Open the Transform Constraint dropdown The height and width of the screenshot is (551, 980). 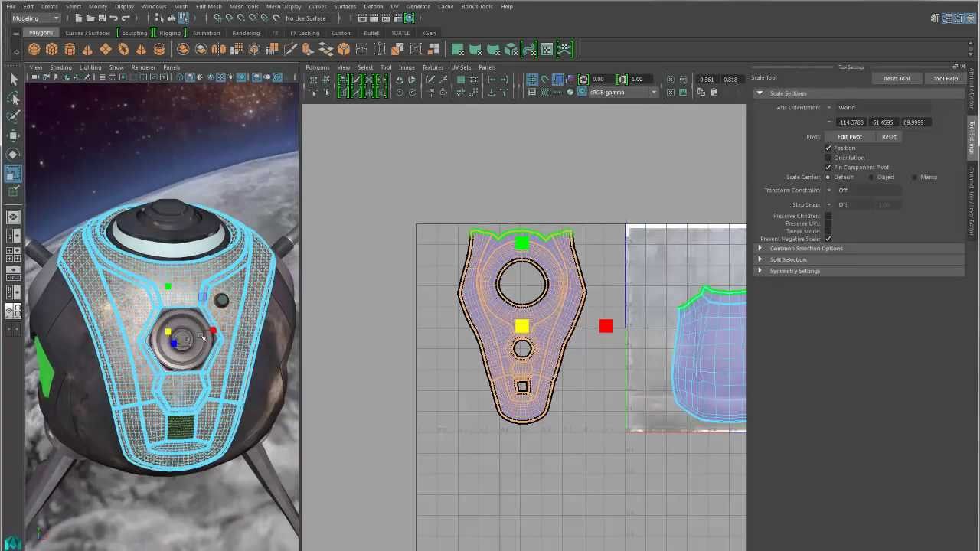[863, 191]
